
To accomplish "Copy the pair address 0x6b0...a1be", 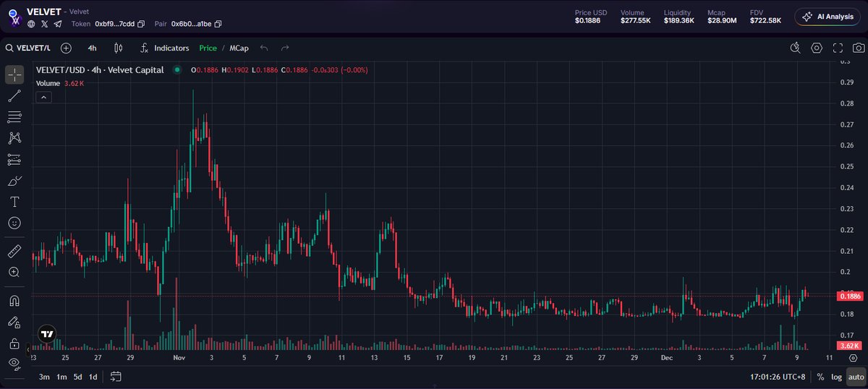I will [218, 24].
